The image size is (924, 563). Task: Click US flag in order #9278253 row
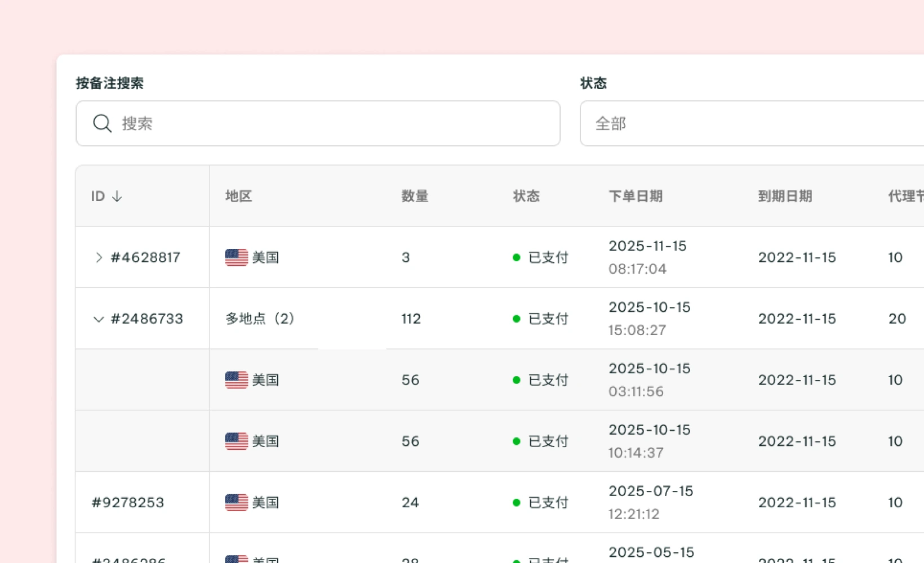pos(237,502)
